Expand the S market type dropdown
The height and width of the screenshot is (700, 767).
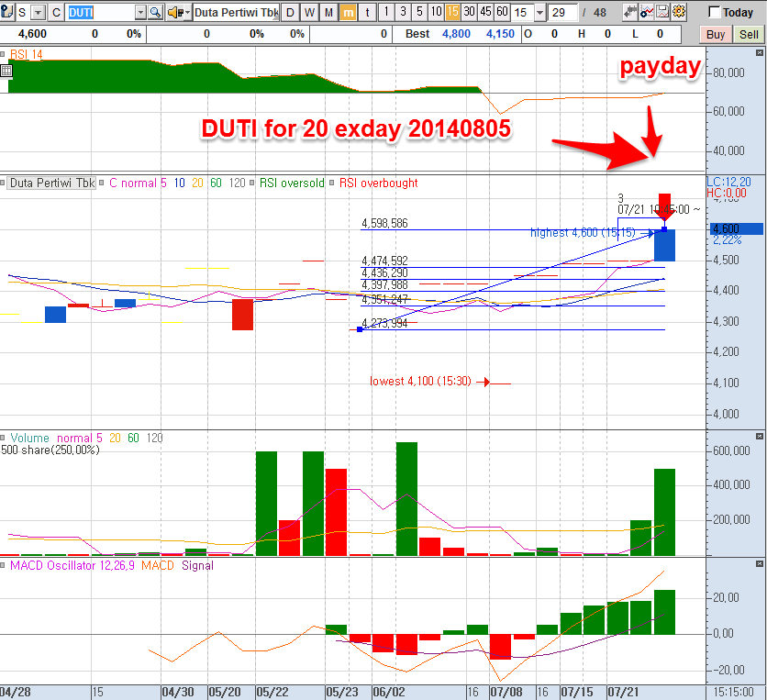[37, 12]
